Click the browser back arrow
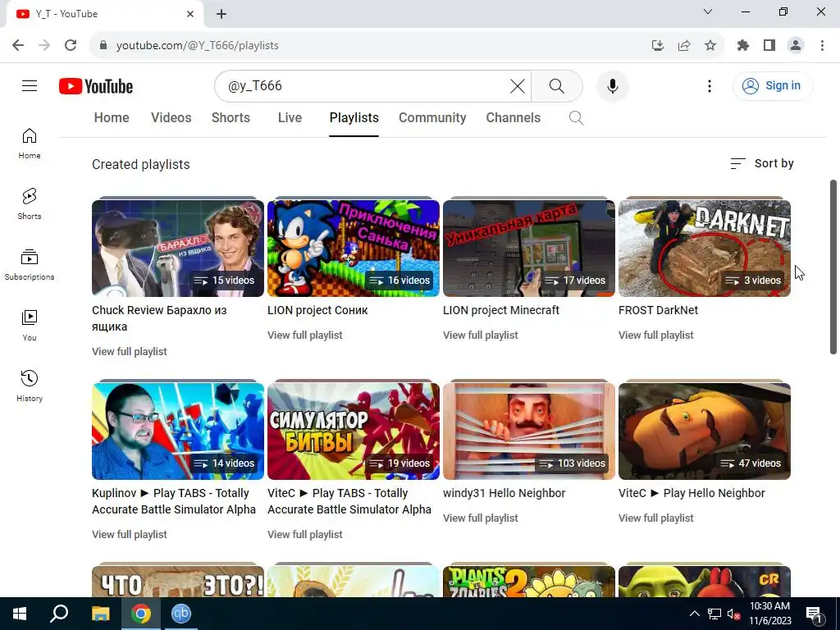The height and width of the screenshot is (630, 840). (x=18, y=46)
